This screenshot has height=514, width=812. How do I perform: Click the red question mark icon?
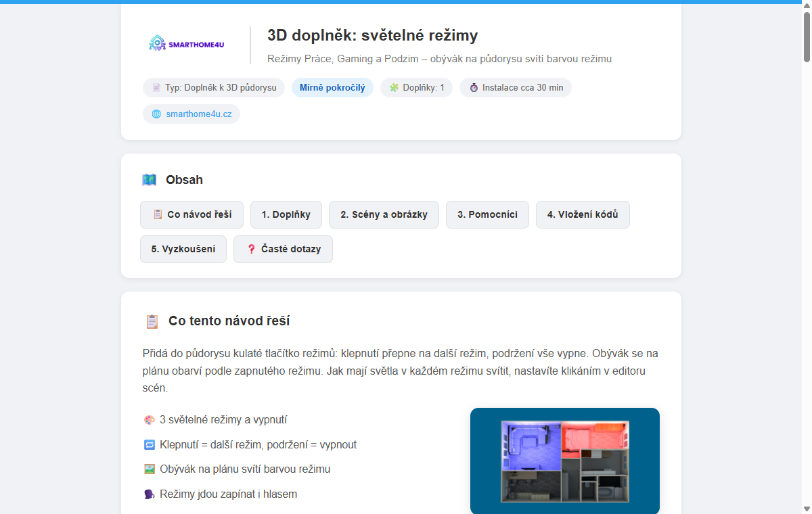coord(251,249)
